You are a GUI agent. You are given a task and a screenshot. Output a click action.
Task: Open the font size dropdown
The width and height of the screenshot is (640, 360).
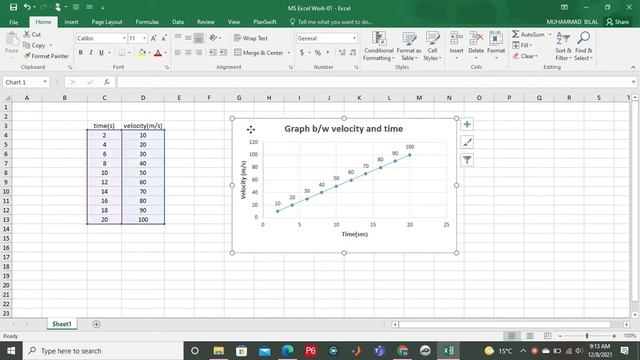(x=144, y=38)
